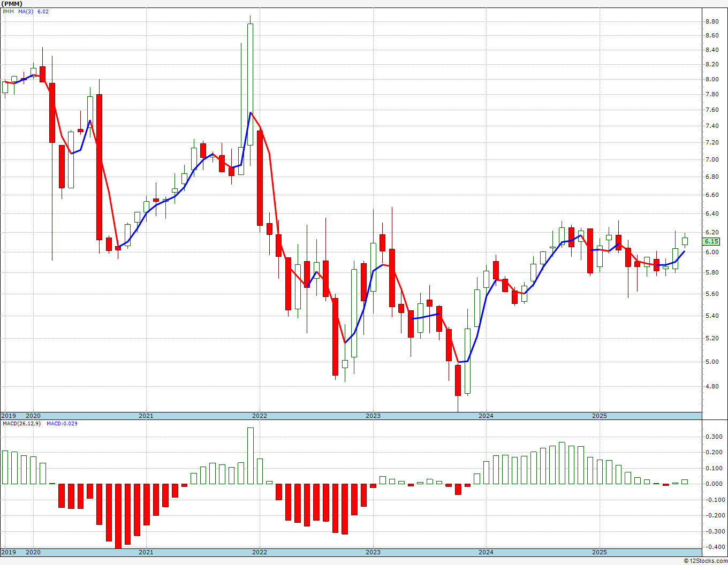Click the 8.80 price axis label
Viewport: 728px width, 565px height.
pos(712,21)
